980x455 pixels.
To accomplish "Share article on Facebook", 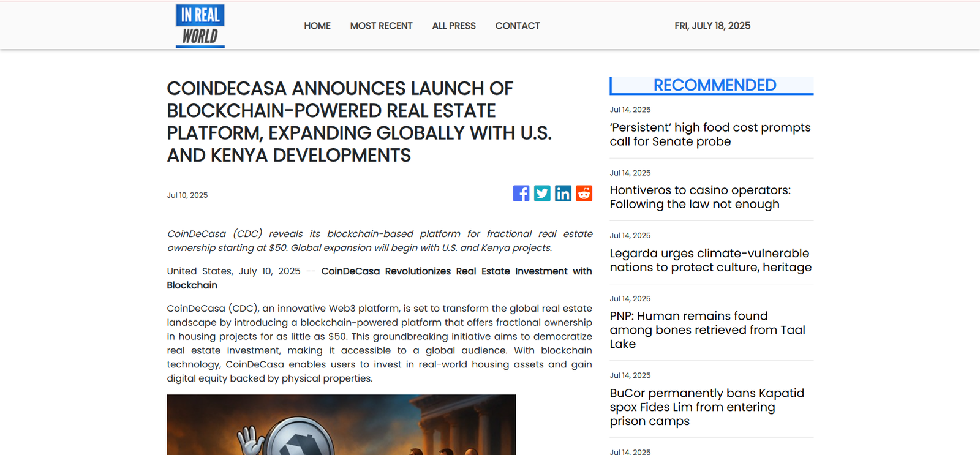I will [521, 194].
